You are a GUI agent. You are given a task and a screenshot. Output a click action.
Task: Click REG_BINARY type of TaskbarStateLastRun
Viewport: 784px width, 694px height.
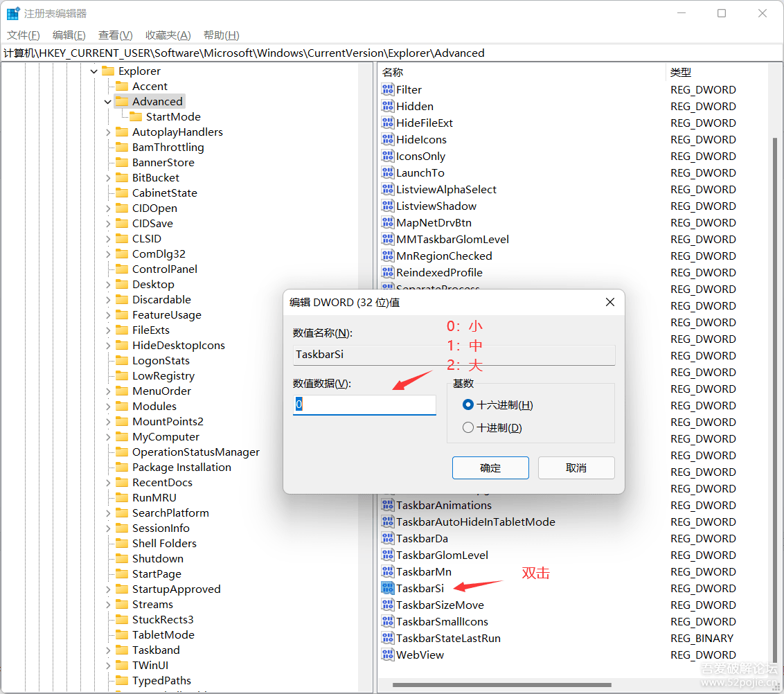coord(702,639)
